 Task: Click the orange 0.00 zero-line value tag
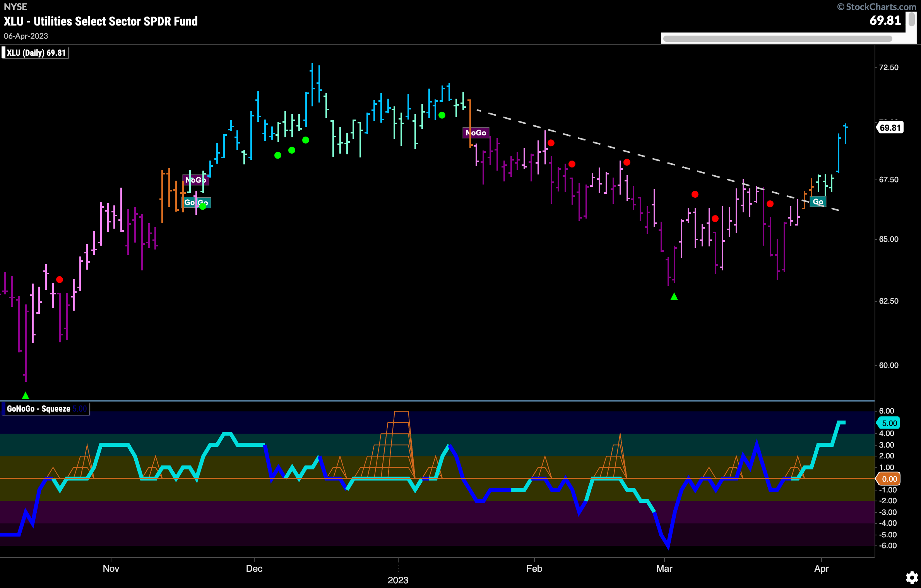pos(888,479)
